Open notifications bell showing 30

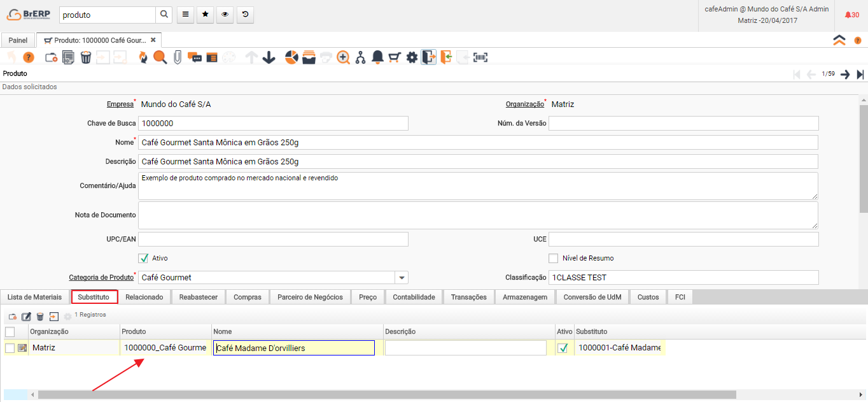pos(851,15)
